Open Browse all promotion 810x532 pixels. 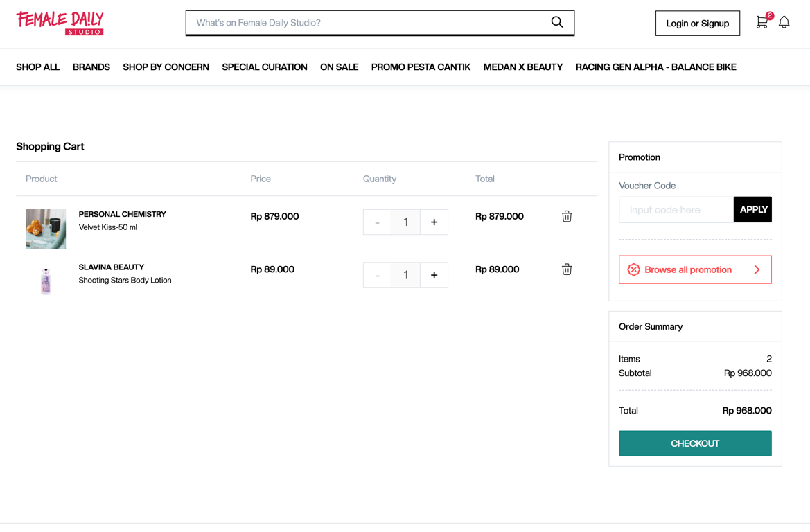click(695, 269)
